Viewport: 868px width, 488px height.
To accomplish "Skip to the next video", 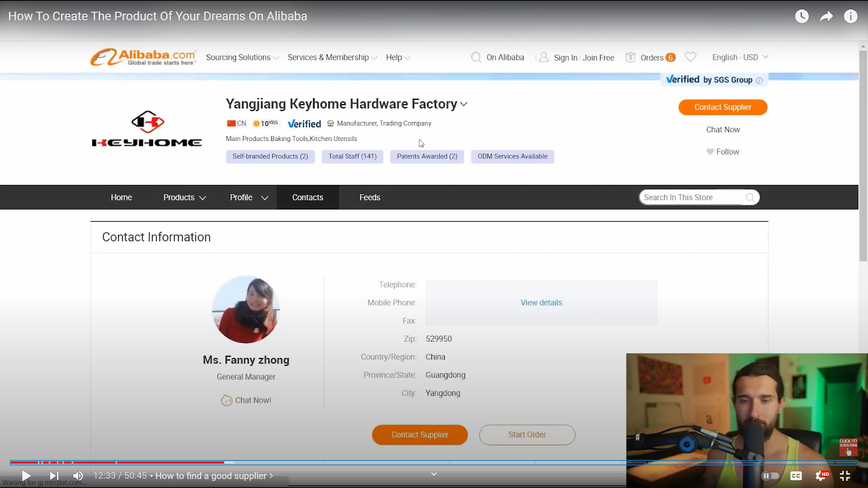I will (54, 476).
